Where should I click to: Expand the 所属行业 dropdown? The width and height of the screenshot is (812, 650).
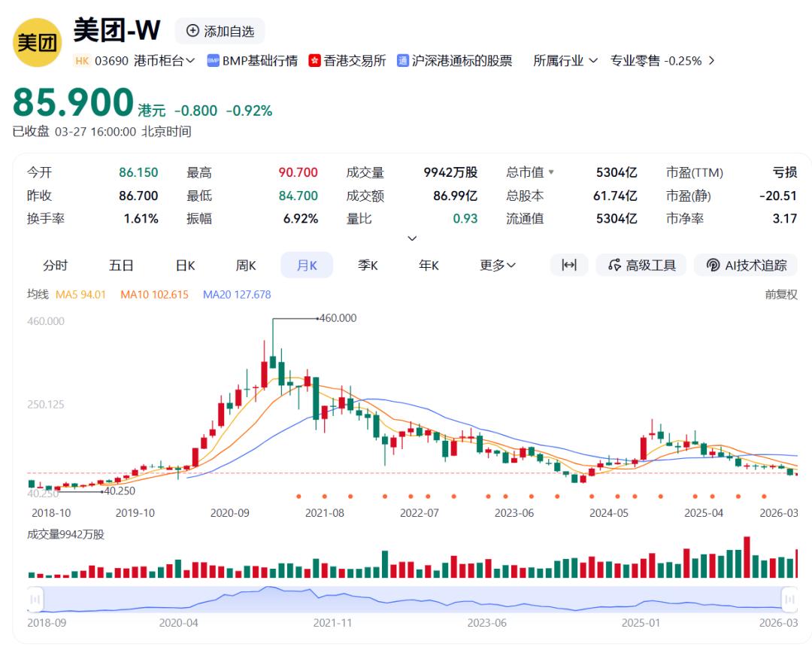coord(565,61)
